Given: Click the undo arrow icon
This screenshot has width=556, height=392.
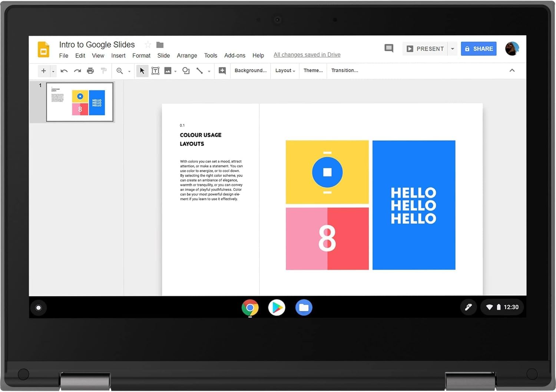Looking at the screenshot, I should pyautogui.click(x=64, y=71).
